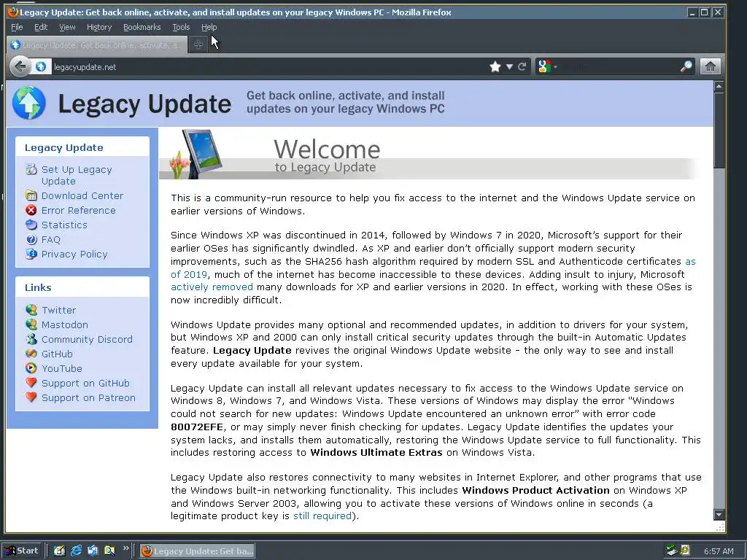Viewport: 747px width, 560px height.
Task: Expand the quick launch overflow chevron
Action: [x=125, y=548]
